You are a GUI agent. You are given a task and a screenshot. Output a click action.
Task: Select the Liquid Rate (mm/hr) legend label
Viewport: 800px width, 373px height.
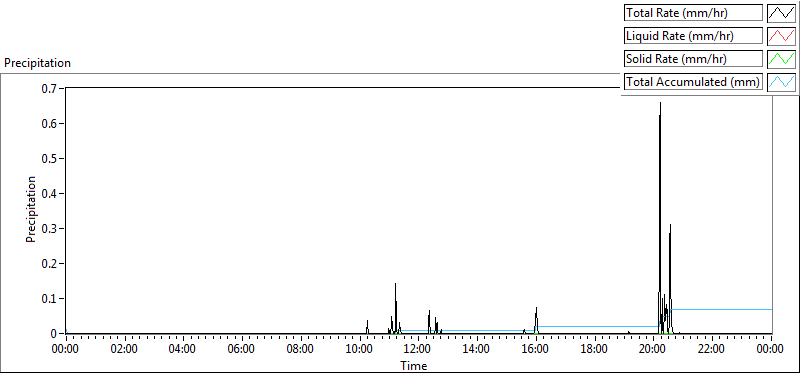point(693,36)
